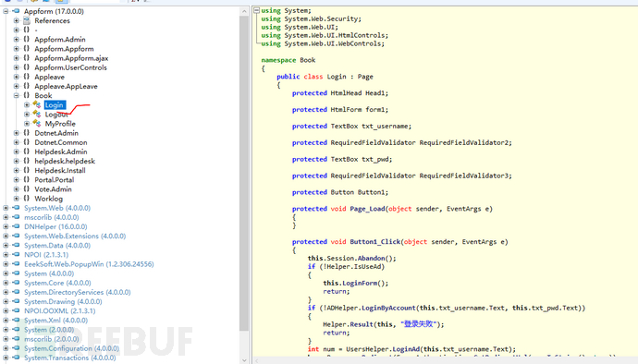Click the namespace braces icon beside Appleave

pos(27,77)
